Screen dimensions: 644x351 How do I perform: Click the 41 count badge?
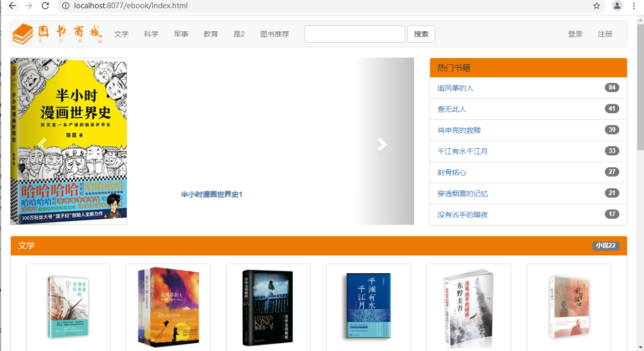tap(612, 109)
